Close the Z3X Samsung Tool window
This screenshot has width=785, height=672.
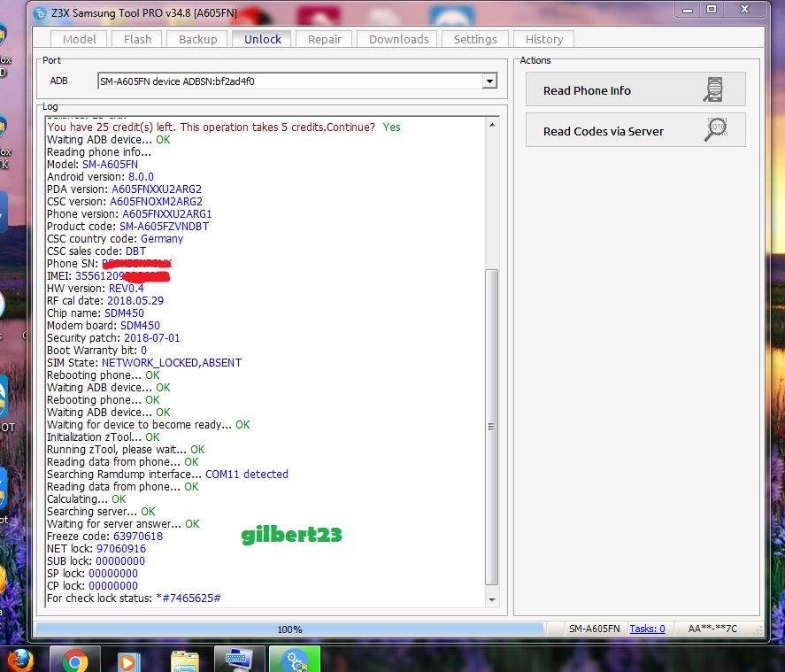point(744,10)
